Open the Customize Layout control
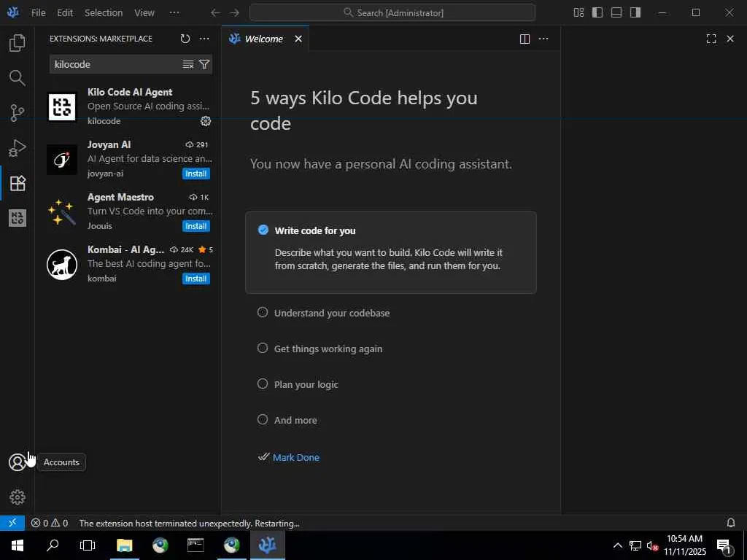The height and width of the screenshot is (560, 747). pos(578,13)
